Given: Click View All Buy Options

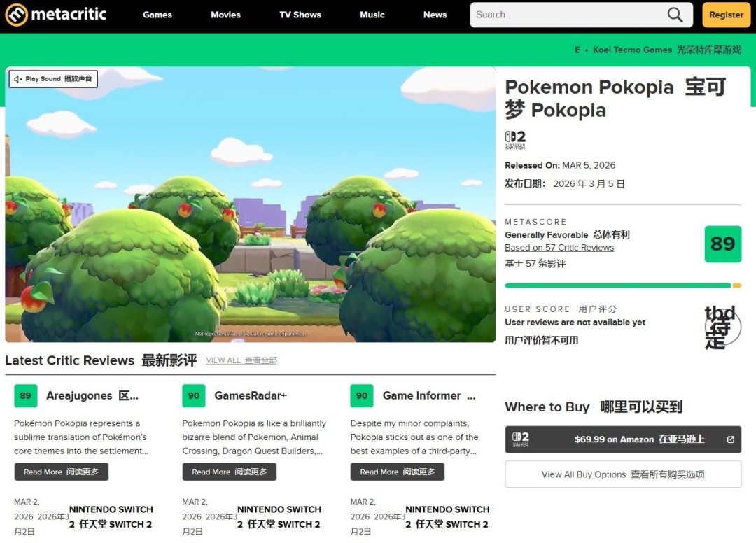Looking at the screenshot, I should [x=622, y=474].
